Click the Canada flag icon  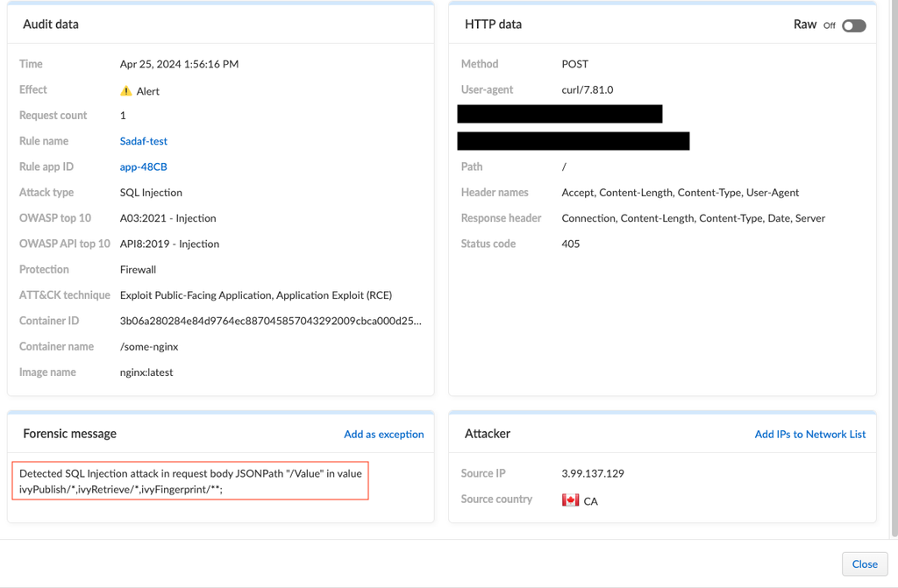[x=570, y=500]
